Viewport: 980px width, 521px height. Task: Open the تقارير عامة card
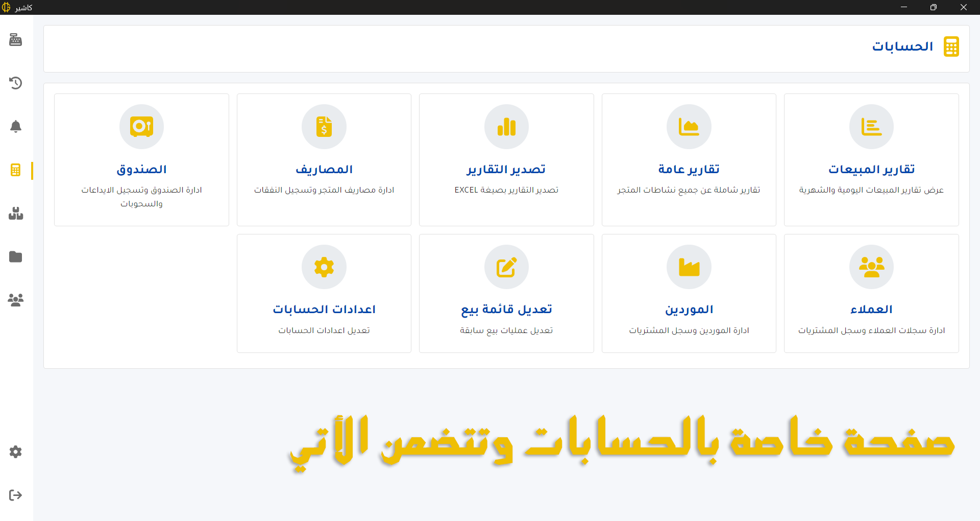(x=689, y=159)
